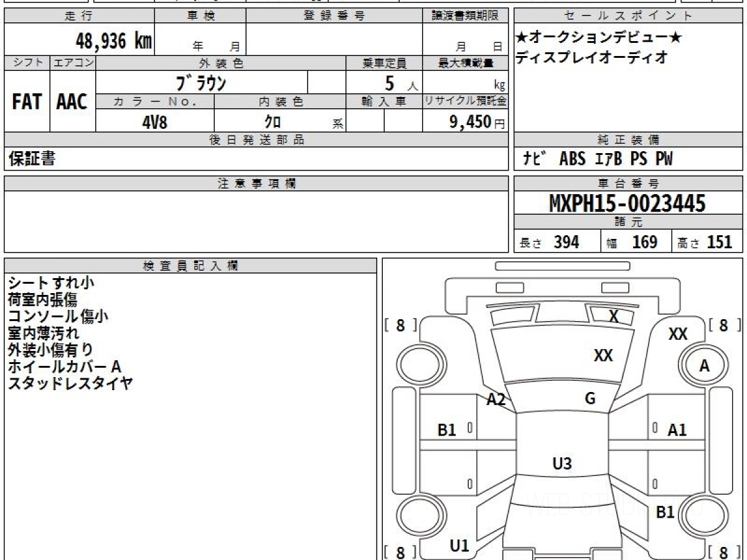Select the inspector note 外装小傷有り

coord(50,350)
